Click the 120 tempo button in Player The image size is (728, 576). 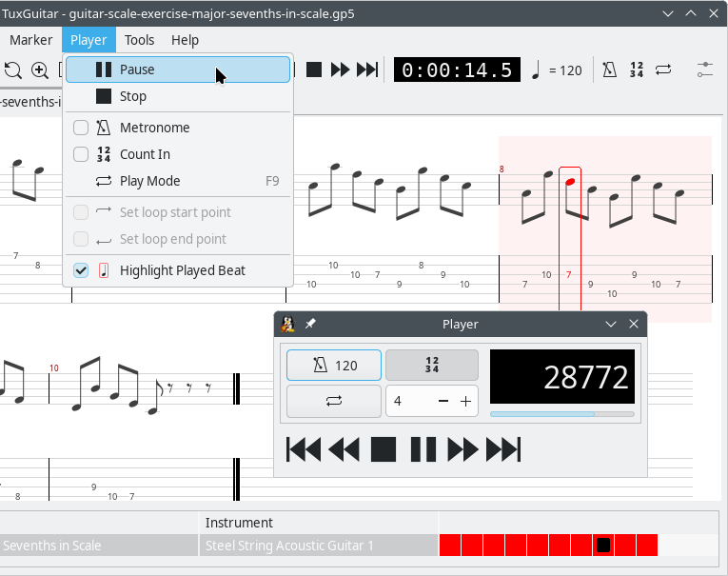point(334,366)
